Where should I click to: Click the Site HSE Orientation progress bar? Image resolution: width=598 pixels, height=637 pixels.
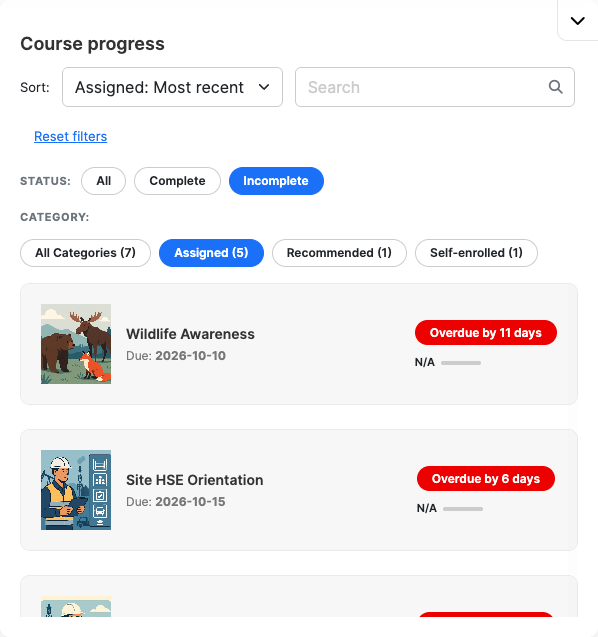pos(463,509)
